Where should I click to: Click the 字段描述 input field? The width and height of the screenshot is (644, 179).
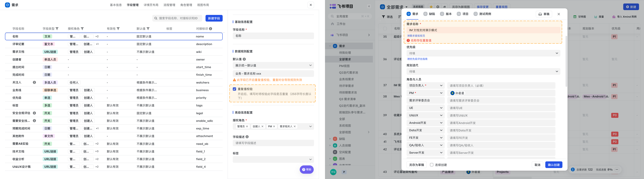point(273,143)
